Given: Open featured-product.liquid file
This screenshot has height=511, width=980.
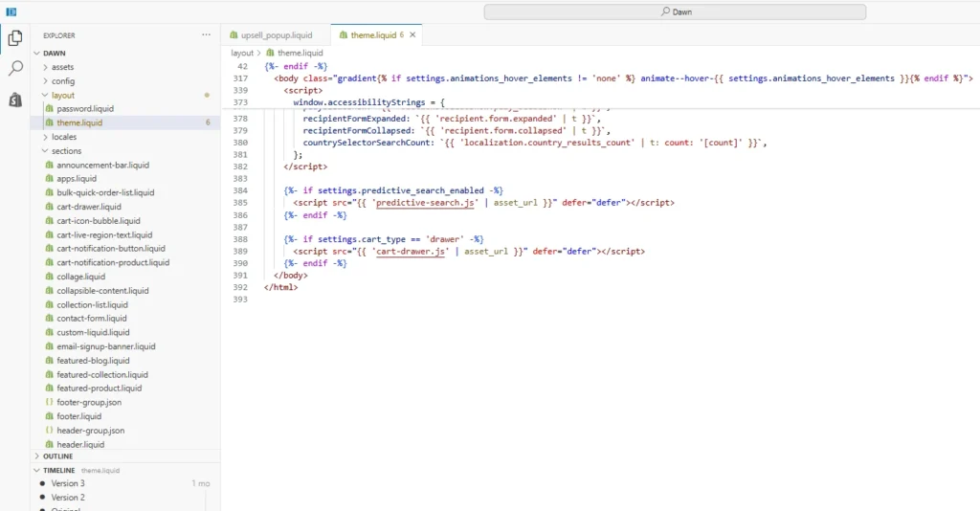Looking at the screenshot, I should click(99, 389).
